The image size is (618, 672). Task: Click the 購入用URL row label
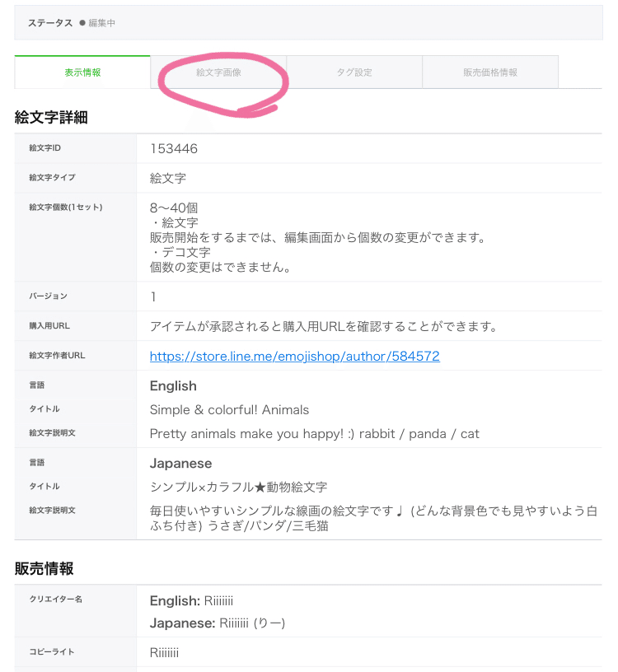point(49,326)
